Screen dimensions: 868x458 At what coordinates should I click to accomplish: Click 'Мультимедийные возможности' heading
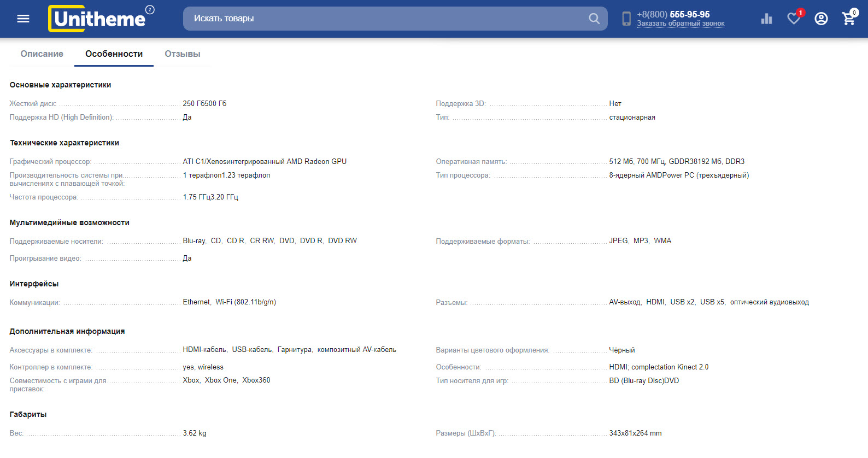[69, 222]
